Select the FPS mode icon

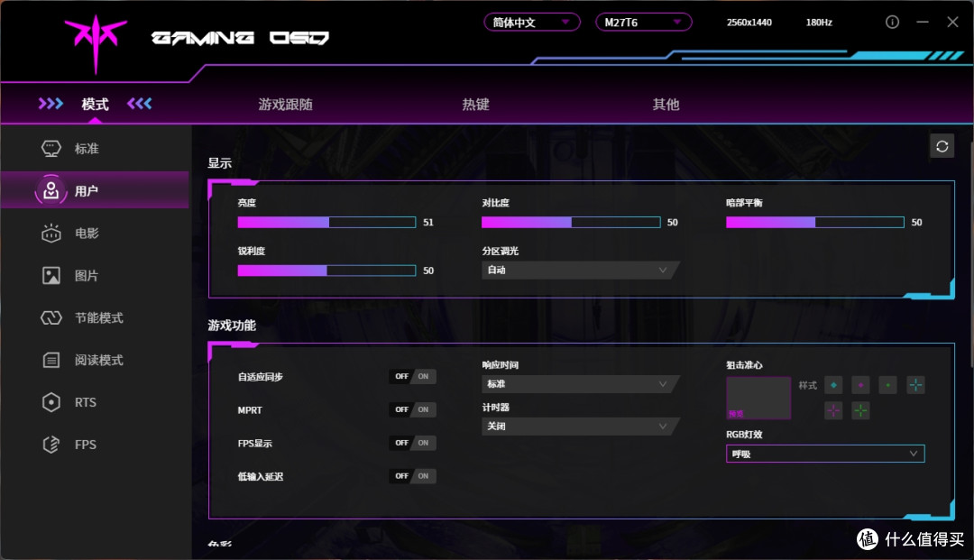tap(51, 445)
